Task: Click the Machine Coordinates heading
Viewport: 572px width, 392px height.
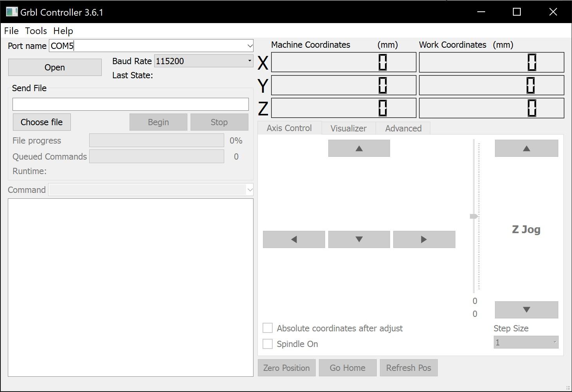Action: [311, 45]
